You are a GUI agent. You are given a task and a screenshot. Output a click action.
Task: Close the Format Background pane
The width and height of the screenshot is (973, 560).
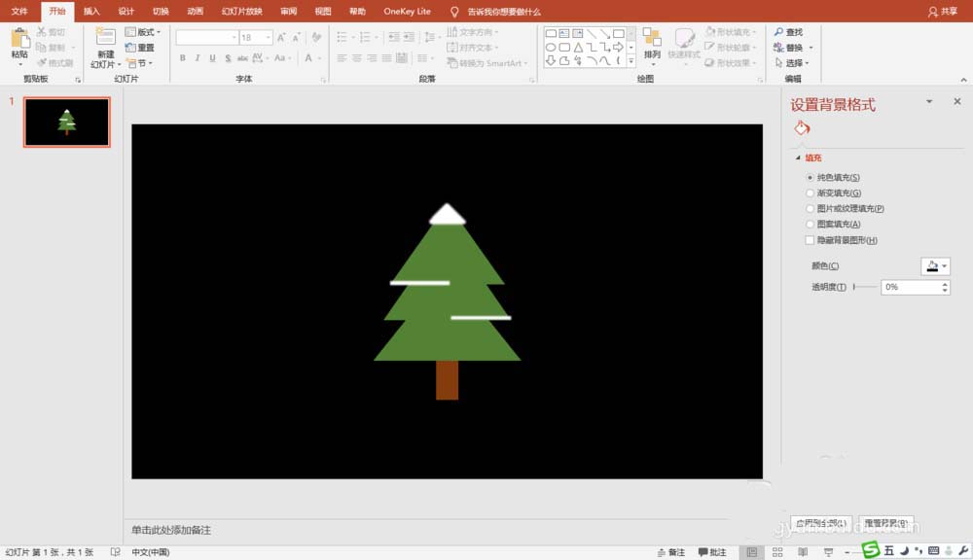(x=956, y=101)
